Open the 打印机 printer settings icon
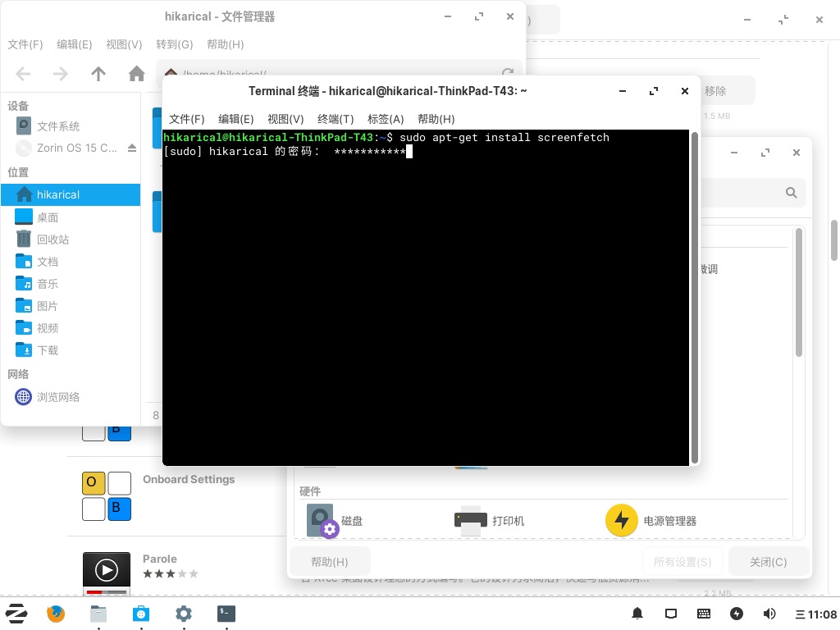Image resolution: width=840 pixels, height=630 pixels. tap(470, 519)
